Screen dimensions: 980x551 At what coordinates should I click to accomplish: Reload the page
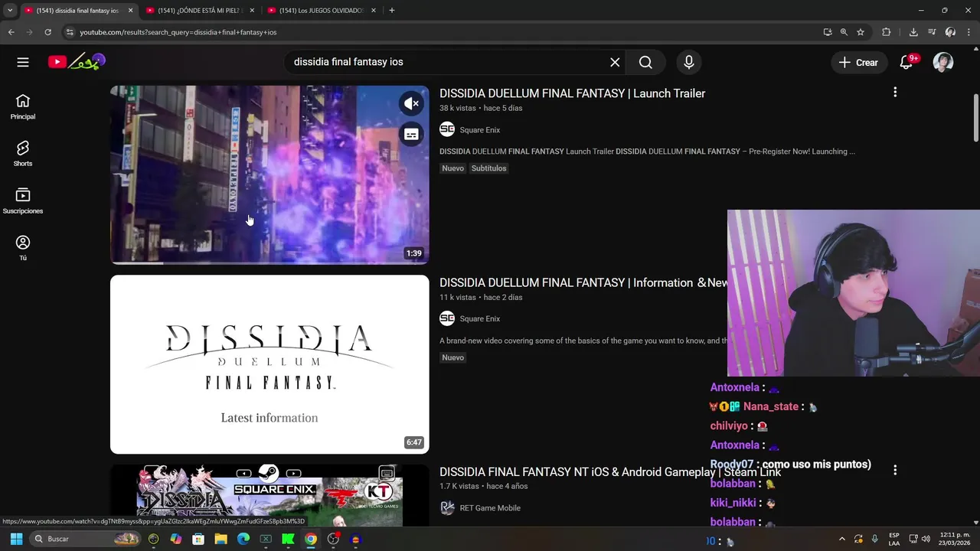coord(47,32)
